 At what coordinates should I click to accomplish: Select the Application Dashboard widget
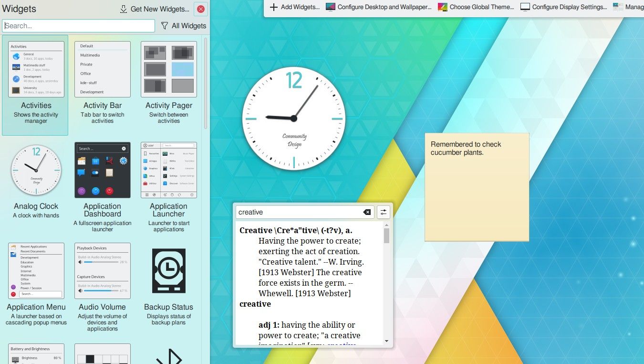[x=102, y=186]
